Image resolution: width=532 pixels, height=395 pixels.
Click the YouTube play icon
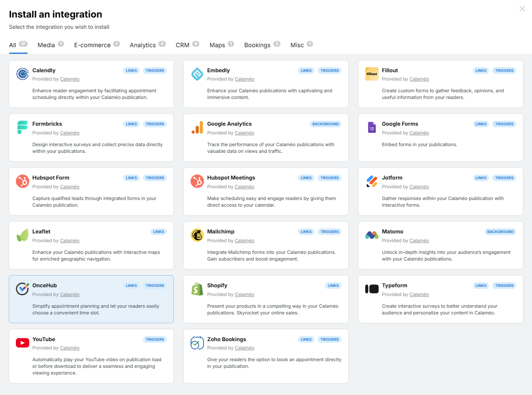point(23,343)
